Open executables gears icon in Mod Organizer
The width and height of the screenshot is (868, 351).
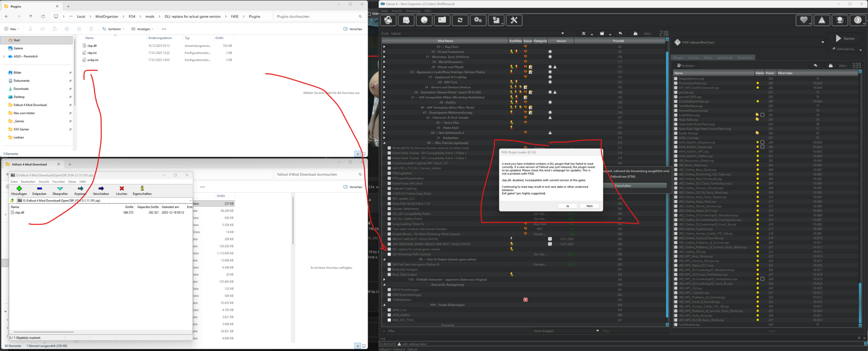pos(478,20)
